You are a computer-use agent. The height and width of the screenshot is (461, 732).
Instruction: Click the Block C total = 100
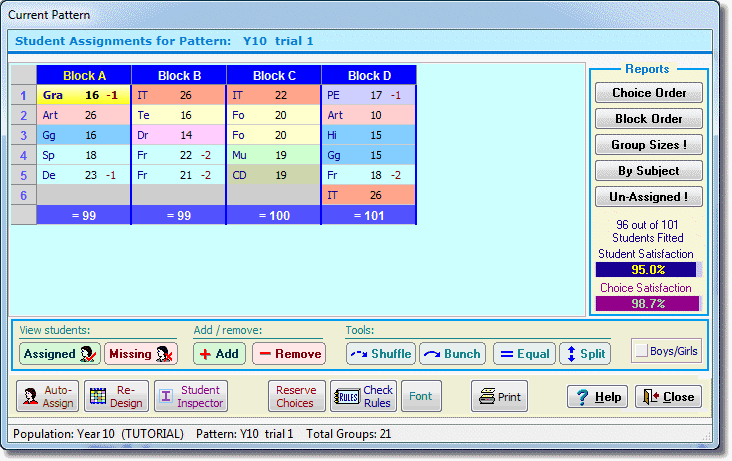pyautogui.click(x=274, y=215)
